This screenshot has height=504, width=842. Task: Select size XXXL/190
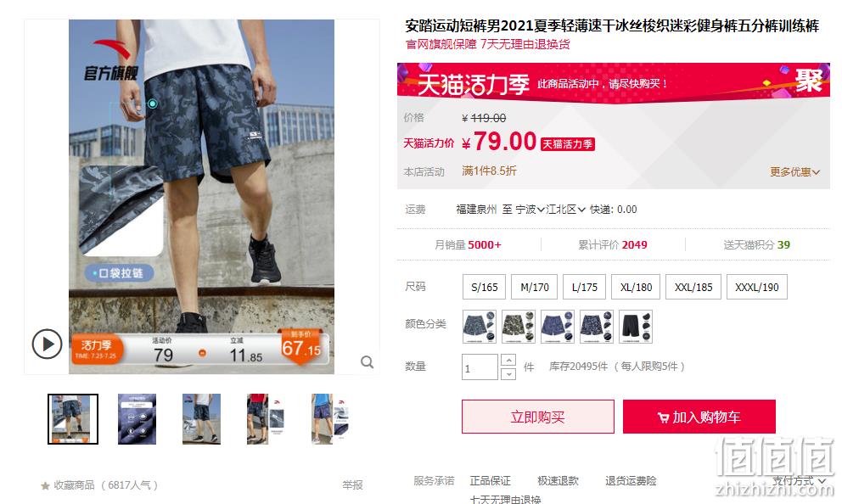[x=756, y=287]
